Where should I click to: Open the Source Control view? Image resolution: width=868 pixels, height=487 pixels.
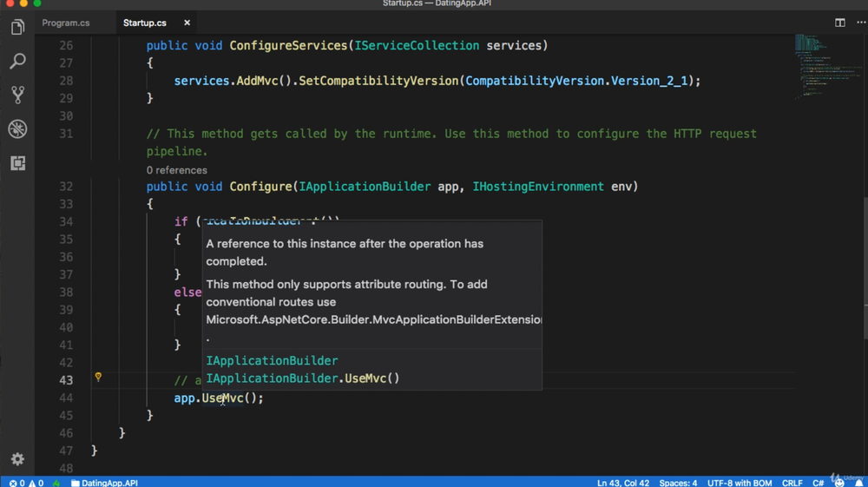(17, 95)
